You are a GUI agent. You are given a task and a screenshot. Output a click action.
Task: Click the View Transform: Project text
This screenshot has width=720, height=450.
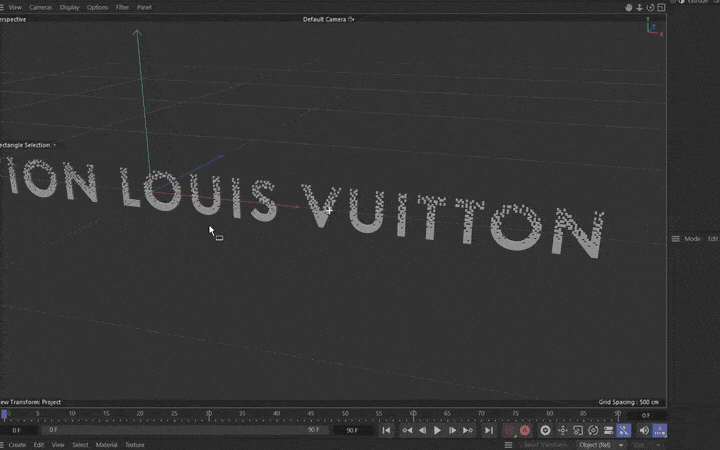(x=30, y=402)
